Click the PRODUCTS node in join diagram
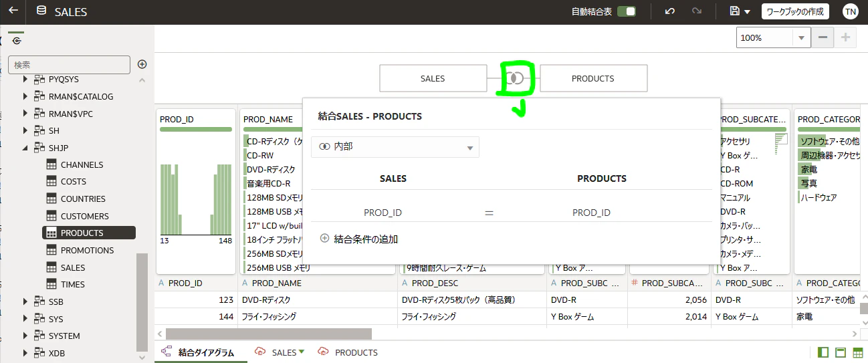This screenshot has width=868, height=363. 593,78
